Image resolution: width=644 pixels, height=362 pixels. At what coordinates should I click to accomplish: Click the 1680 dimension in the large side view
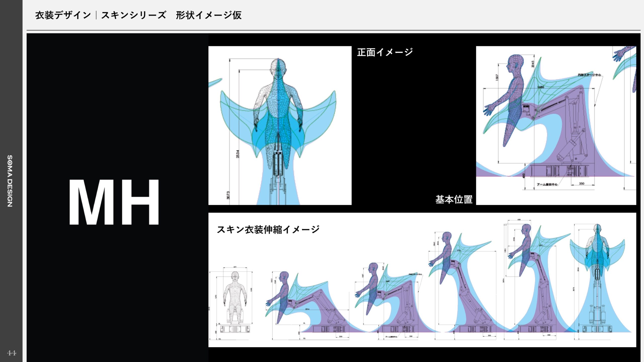click(x=540, y=87)
